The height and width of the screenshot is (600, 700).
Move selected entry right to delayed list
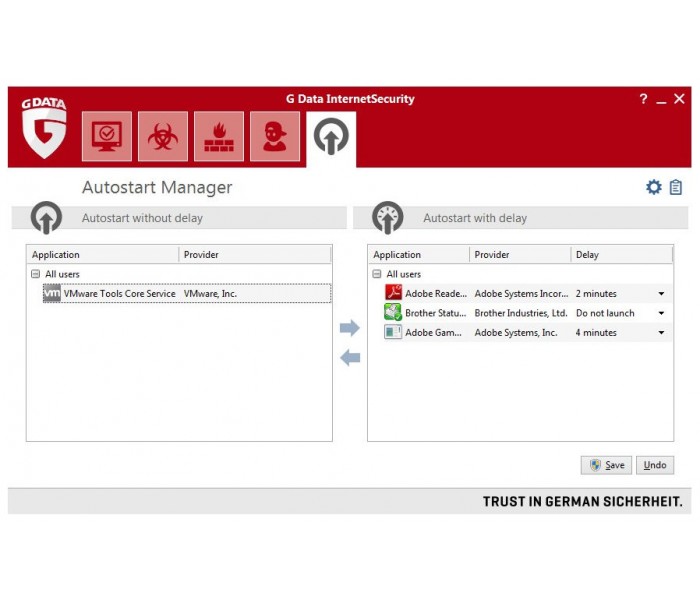(x=350, y=328)
